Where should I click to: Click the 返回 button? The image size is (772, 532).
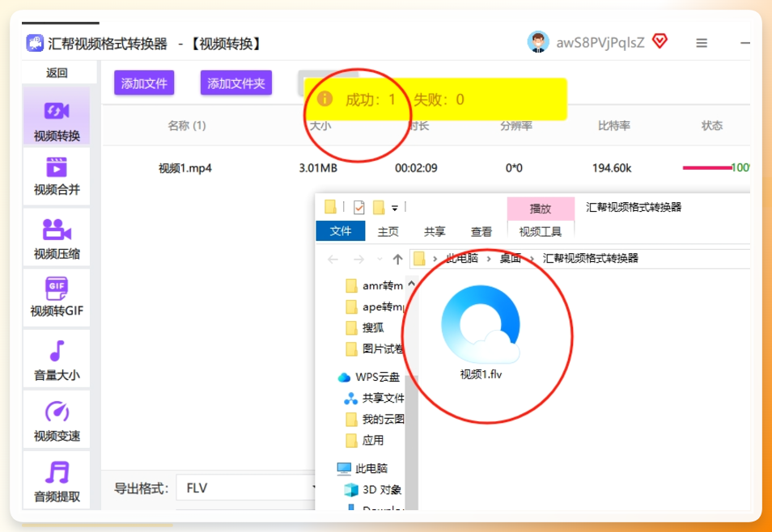pyautogui.click(x=57, y=73)
